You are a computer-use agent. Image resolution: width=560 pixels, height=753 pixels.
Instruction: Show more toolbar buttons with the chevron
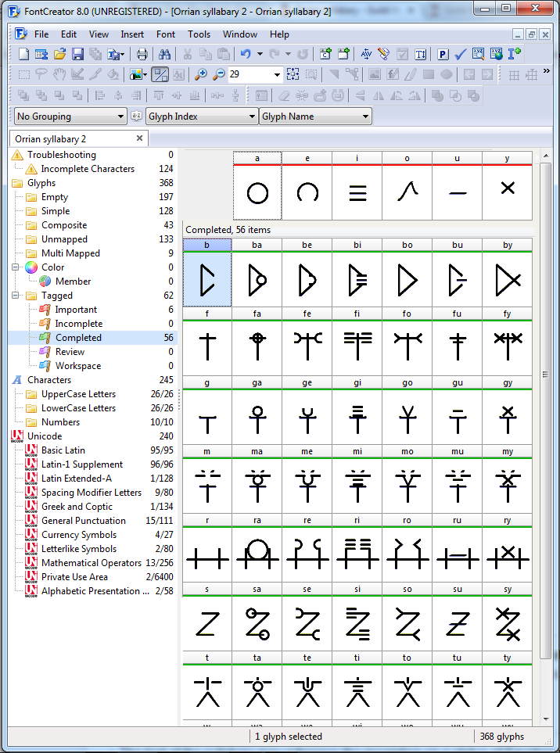[546, 71]
